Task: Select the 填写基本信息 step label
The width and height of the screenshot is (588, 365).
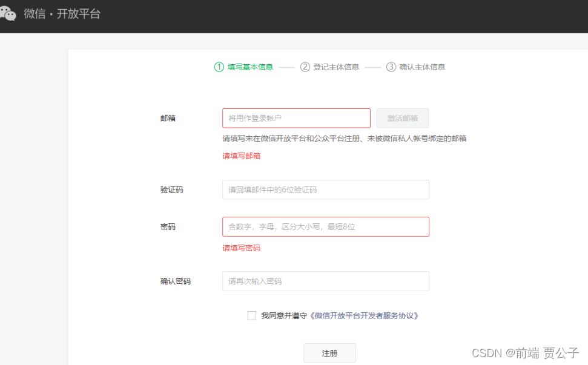Action: pyautogui.click(x=250, y=67)
